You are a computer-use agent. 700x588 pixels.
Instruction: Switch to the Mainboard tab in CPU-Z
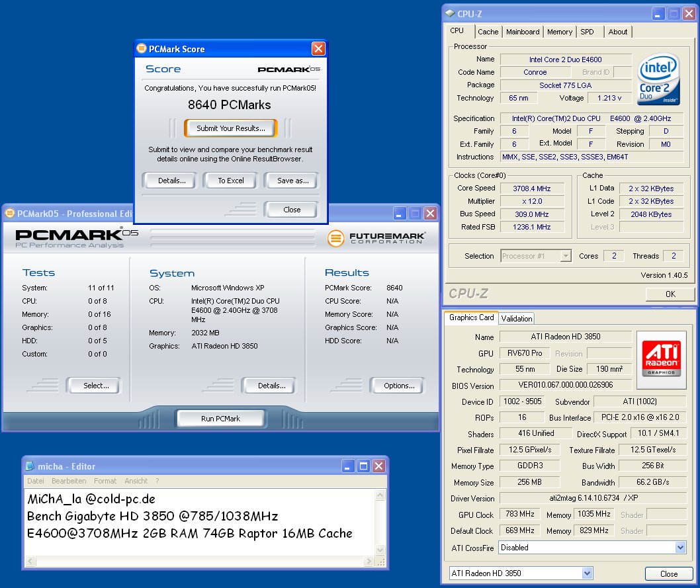(x=522, y=32)
